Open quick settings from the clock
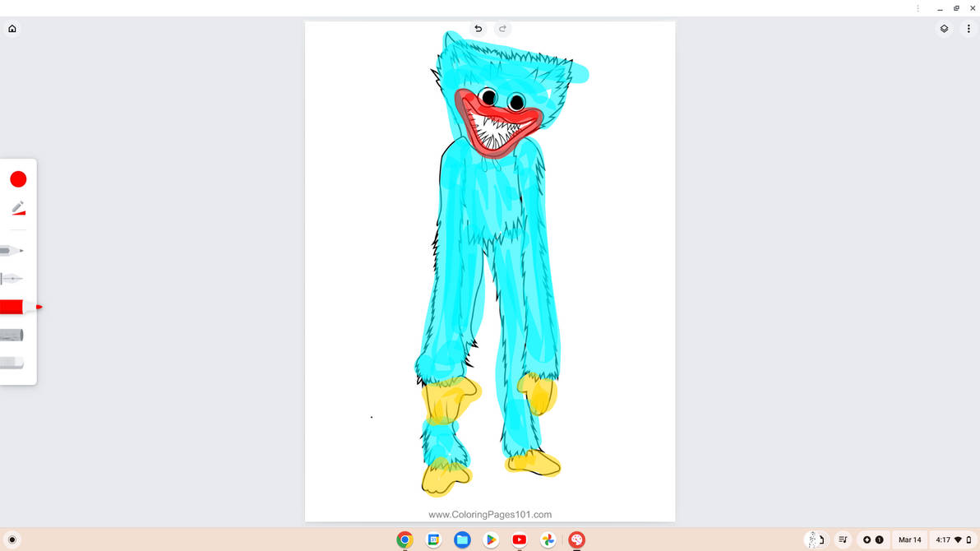Image resolution: width=980 pixels, height=551 pixels. (953, 539)
